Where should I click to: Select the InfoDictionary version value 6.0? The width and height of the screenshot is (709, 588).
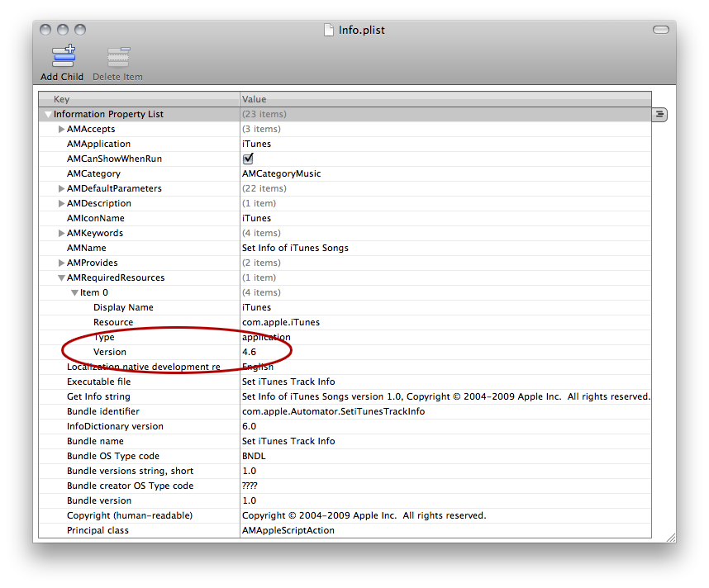click(250, 426)
